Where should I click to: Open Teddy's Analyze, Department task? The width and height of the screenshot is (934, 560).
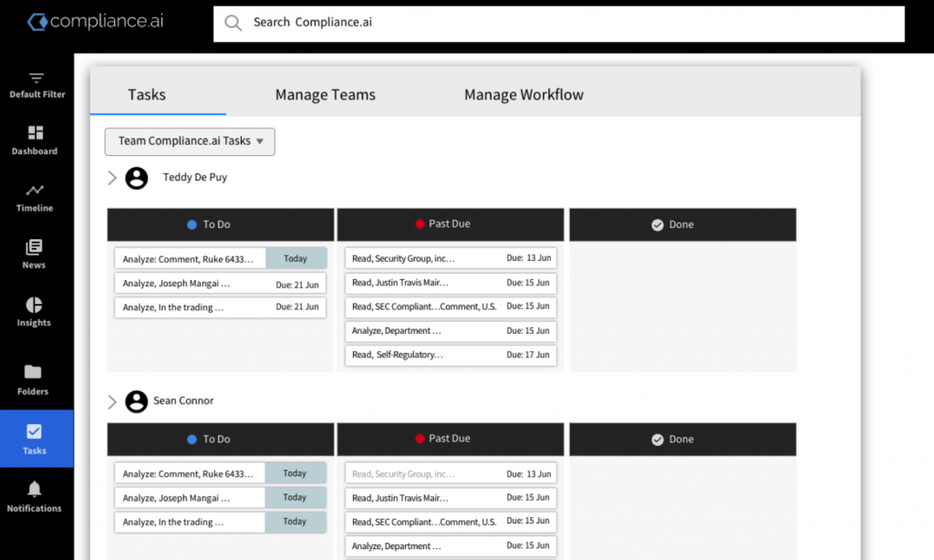pos(451,331)
